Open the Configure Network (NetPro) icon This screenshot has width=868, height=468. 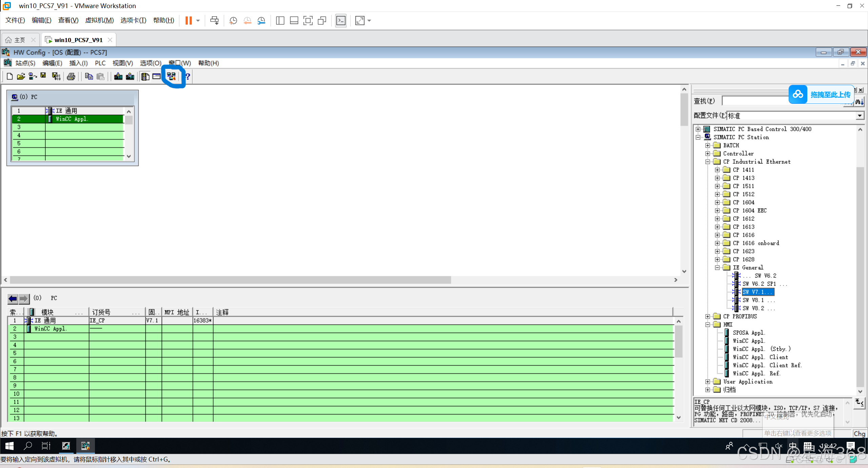pos(172,76)
